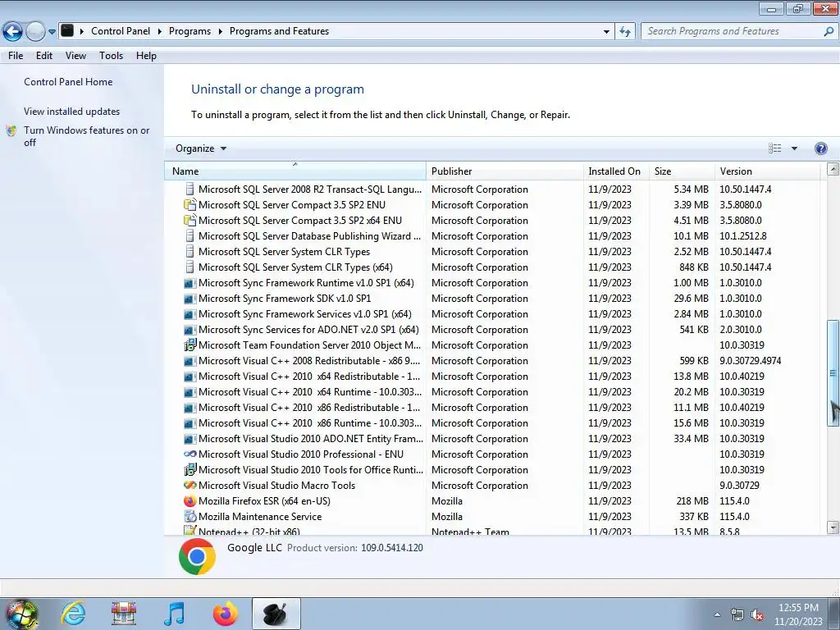Open the Organize dropdown
Viewport: 840px width, 630px height.
[201, 148]
